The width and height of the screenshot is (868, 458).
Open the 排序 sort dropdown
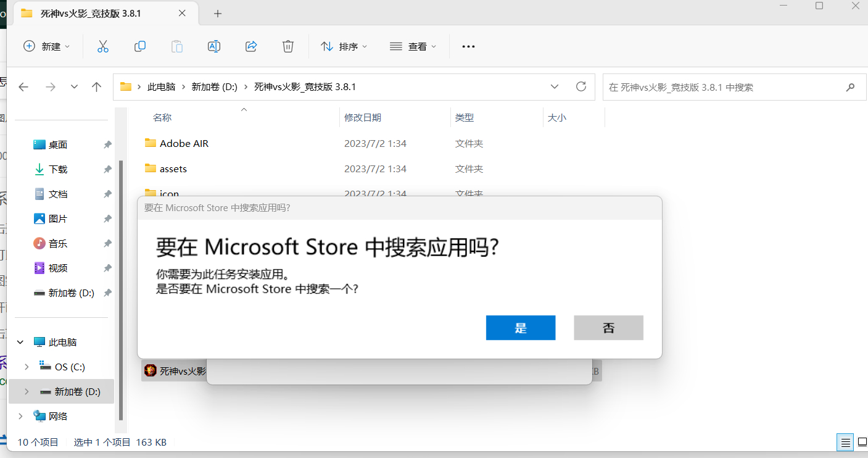(344, 46)
